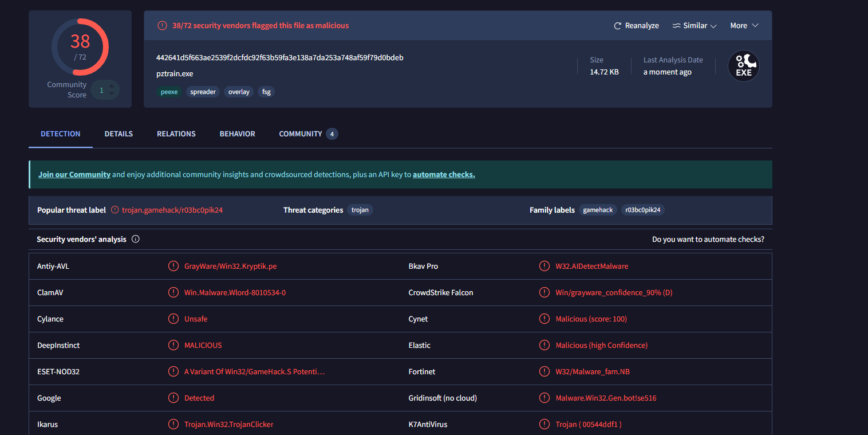The height and width of the screenshot is (435, 868).
Task: Click the alert icon beside Malicious (high Confidence)
Action: pos(545,346)
